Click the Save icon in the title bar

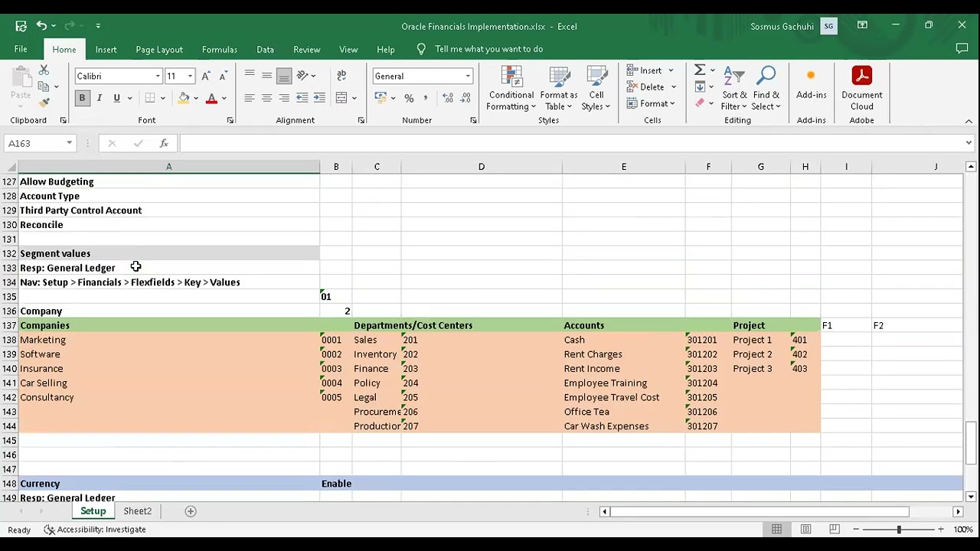pyautogui.click(x=21, y=26)
